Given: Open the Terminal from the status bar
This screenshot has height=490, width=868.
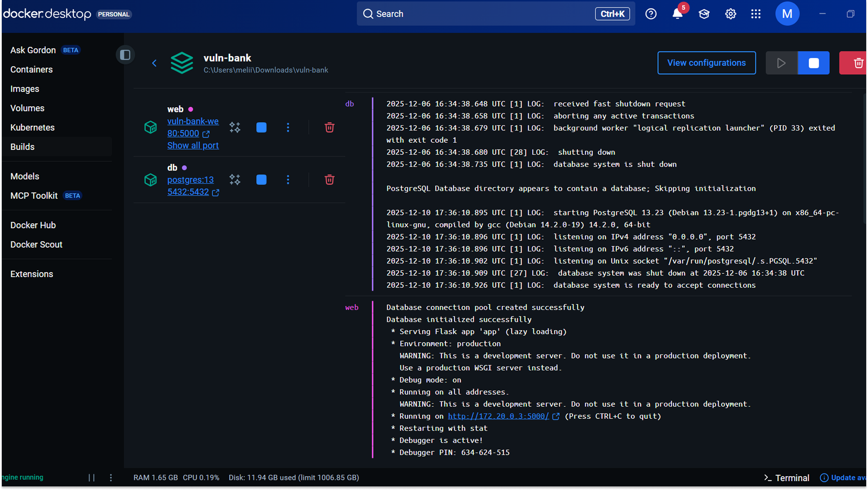Looking at the screenshot, I should (x=786, y=477).
